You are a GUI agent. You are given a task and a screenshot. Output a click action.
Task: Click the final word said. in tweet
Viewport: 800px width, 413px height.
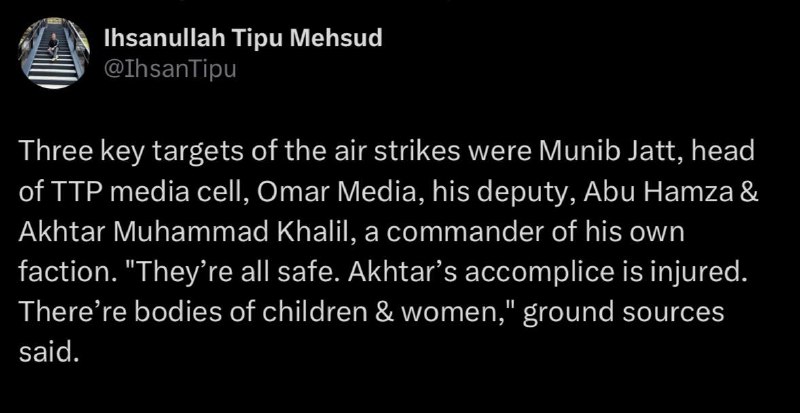point(49,351)
